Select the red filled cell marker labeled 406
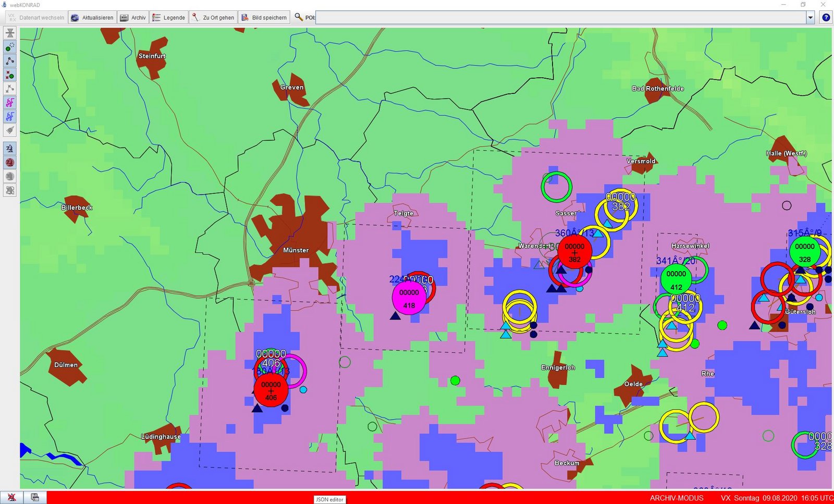 [x=271, y=390]
